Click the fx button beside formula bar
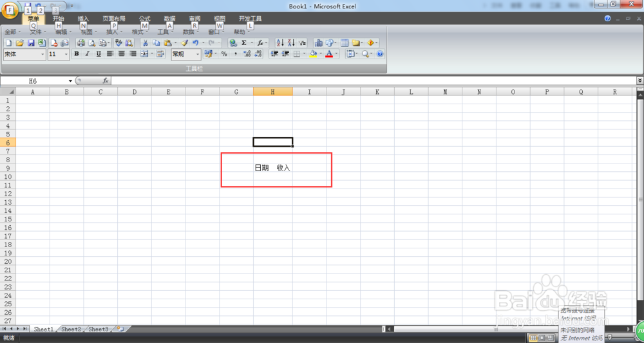 point(106,81)
